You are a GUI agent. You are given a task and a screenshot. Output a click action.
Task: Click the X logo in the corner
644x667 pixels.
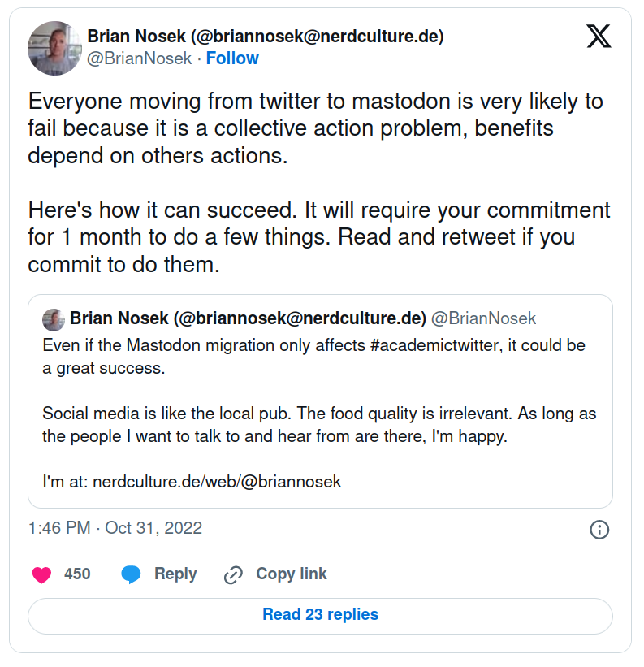coord(599,37)
